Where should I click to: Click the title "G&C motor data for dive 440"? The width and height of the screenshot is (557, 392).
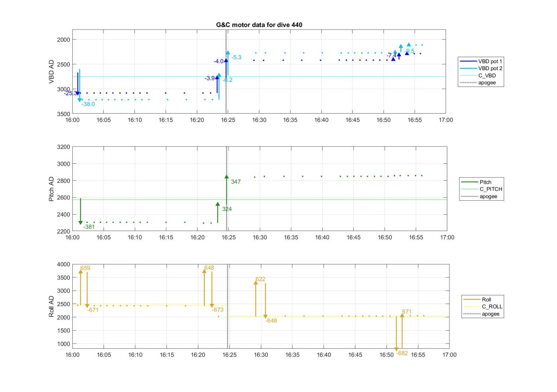[x=259, y=25]
